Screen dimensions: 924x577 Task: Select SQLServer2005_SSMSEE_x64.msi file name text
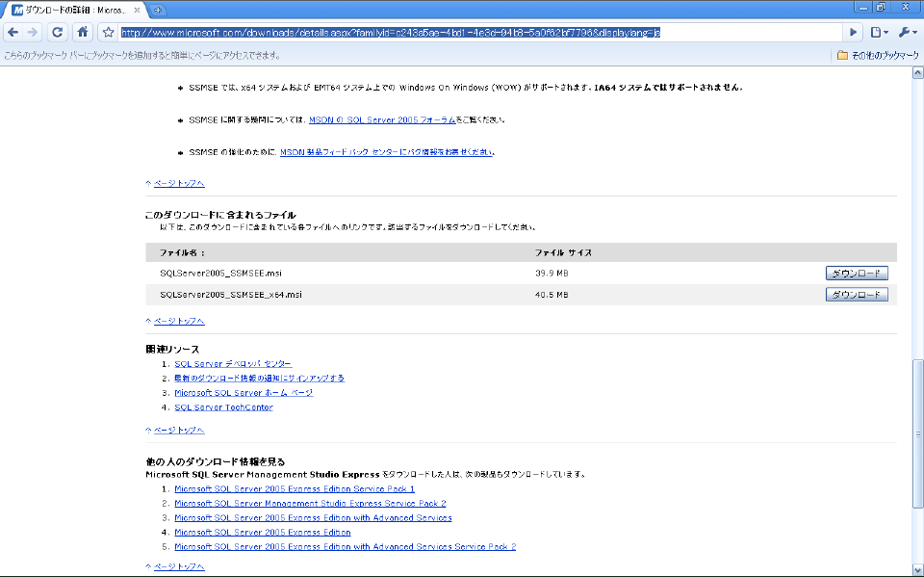[230, 295]
